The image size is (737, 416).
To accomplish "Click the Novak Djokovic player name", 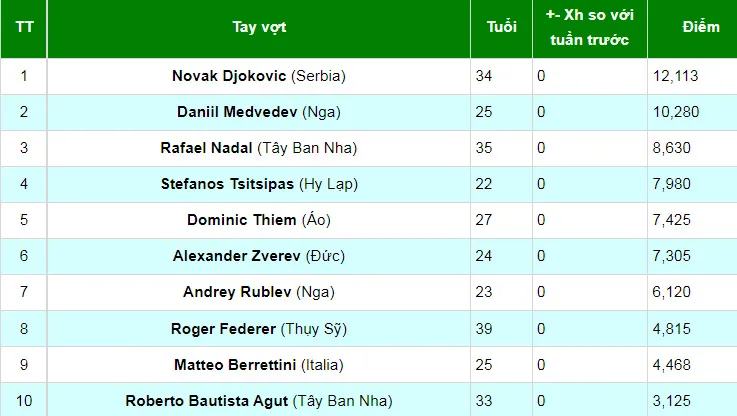I will [x=229, y=76].
